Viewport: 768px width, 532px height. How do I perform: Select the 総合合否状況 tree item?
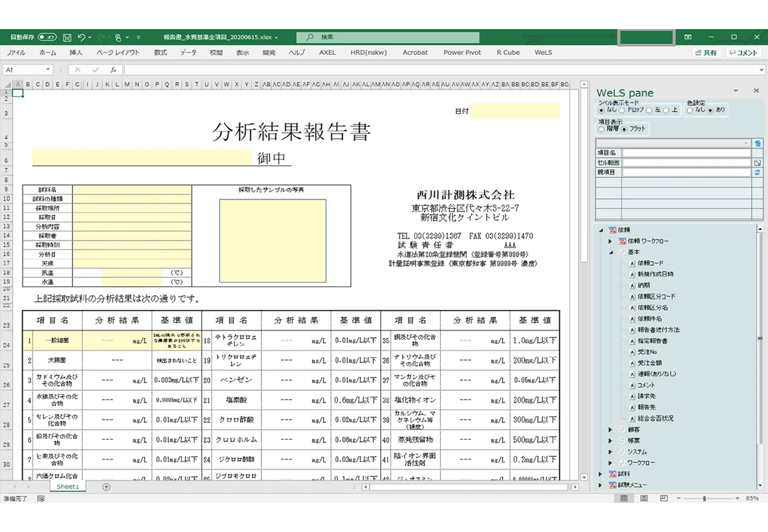tap(656, 418)
